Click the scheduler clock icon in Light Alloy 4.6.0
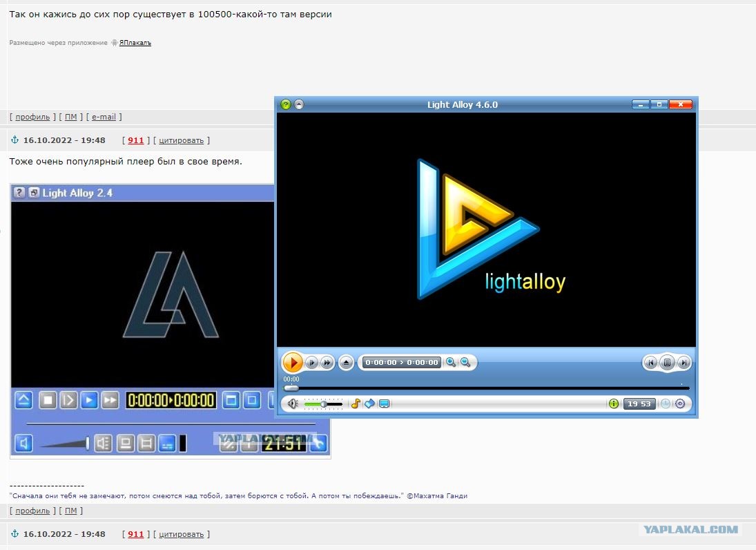Image resolution: width=756 pixels, height=550 pixels. (x=666, y=404)
